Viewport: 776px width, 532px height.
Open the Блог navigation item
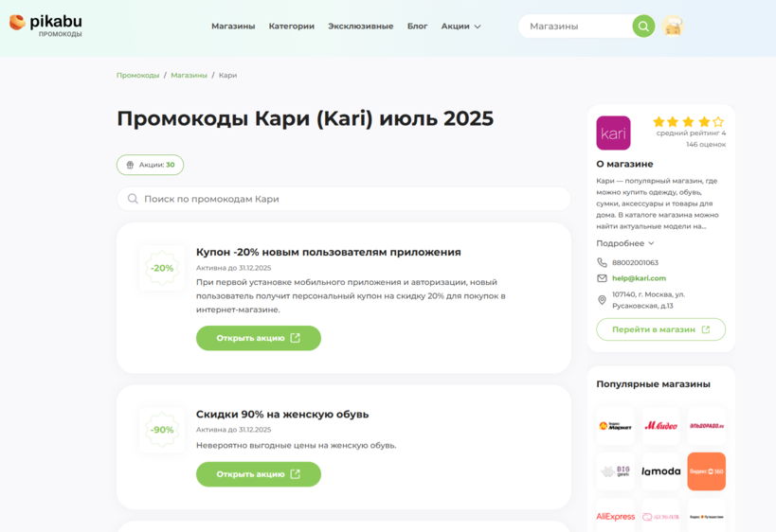coord(417,27)
